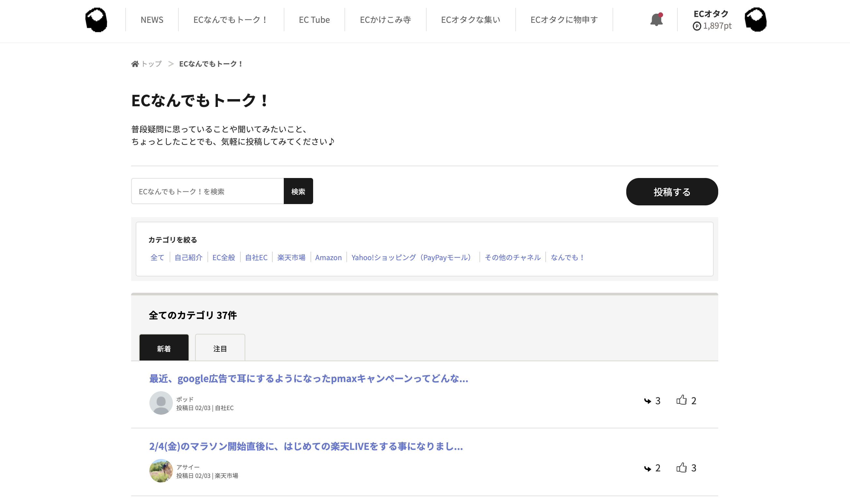Click the user profile avatar
850x504 pixels.
pyautogui.click(x=755, y=20)
